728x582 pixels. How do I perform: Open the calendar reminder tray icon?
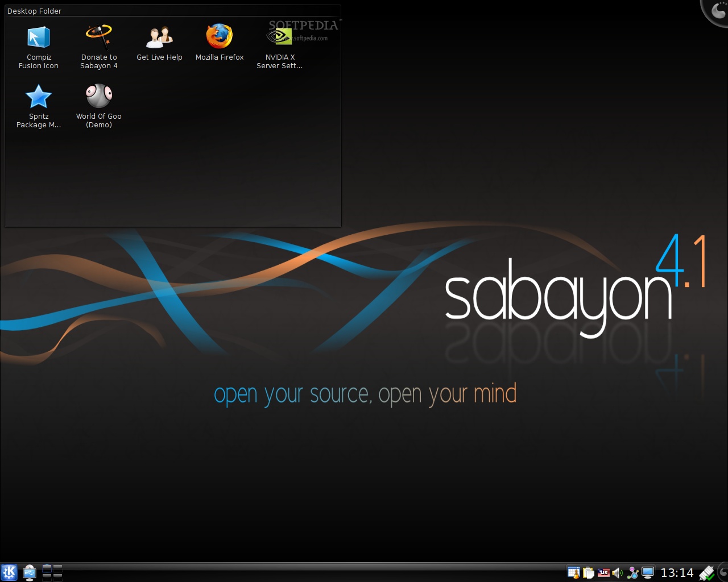[x=573, y=572]
